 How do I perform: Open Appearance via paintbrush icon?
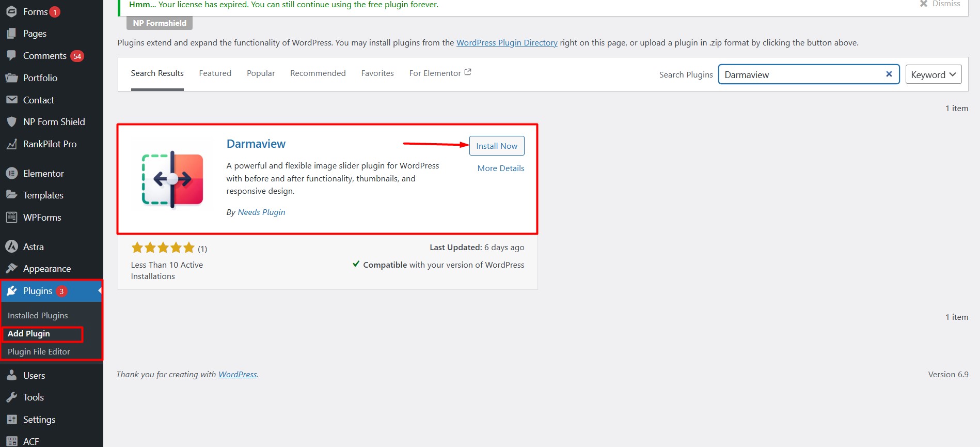11,269
